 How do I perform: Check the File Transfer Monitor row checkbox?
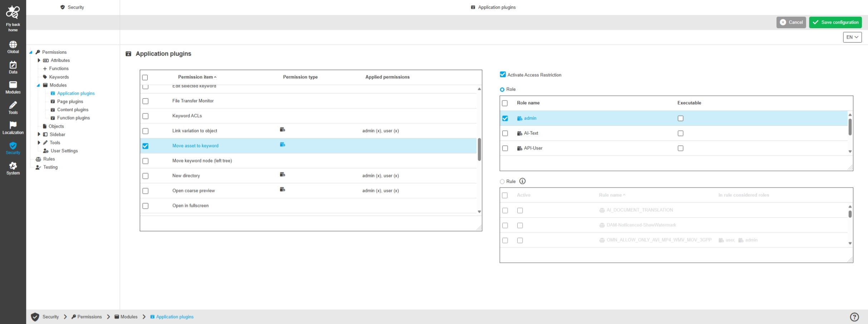[146, 101]
